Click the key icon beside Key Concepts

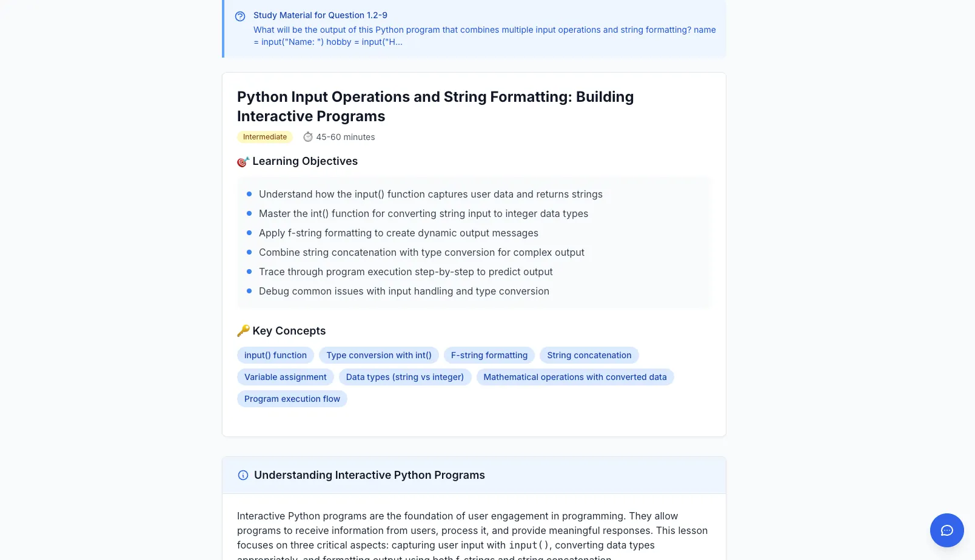[x=243, y=331]
